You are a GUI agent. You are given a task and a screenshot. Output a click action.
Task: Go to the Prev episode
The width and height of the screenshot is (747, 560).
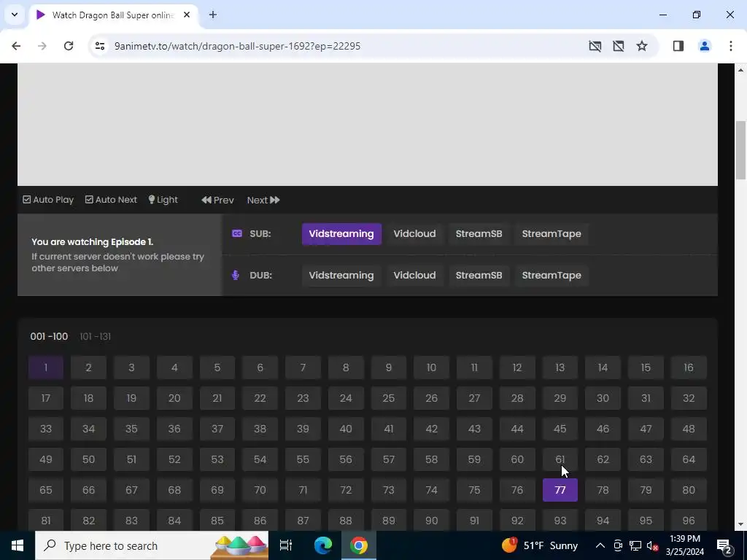click(x=217, y=200)
